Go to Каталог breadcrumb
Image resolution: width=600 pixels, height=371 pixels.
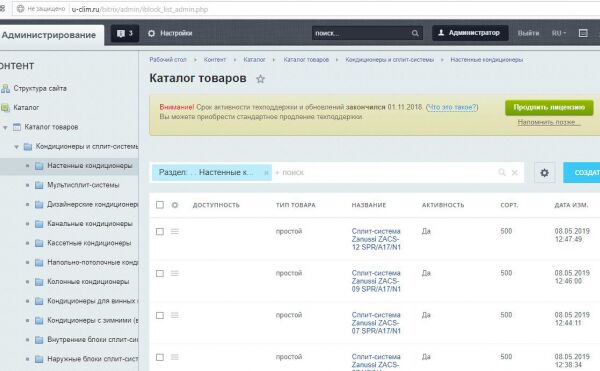(254, 60)
